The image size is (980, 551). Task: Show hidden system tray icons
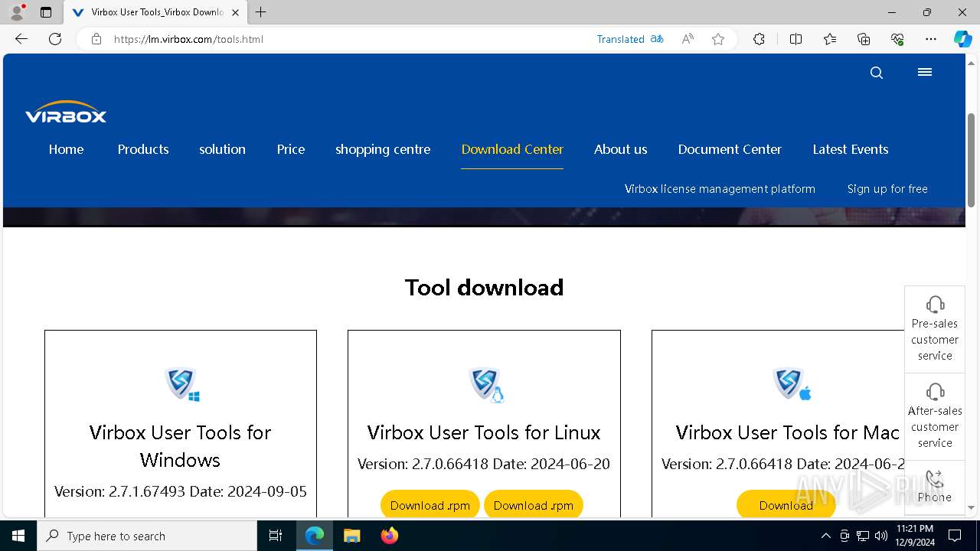coord(825,536)
